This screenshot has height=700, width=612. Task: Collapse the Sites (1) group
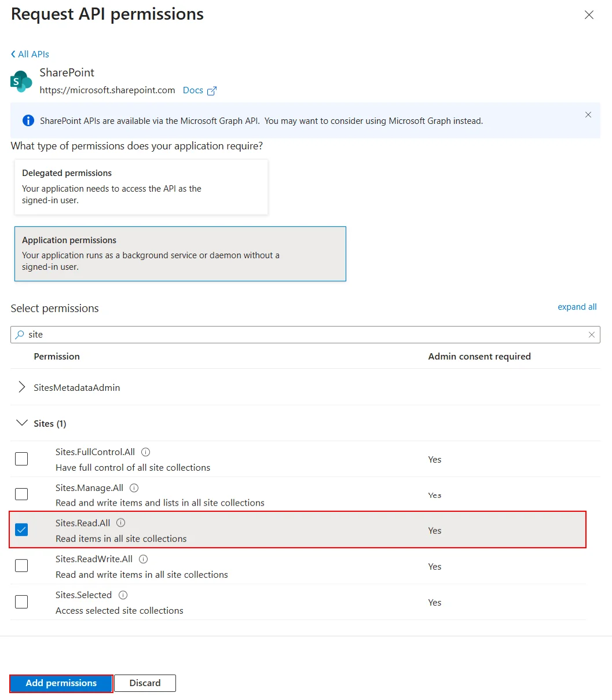tap(22, 423)
